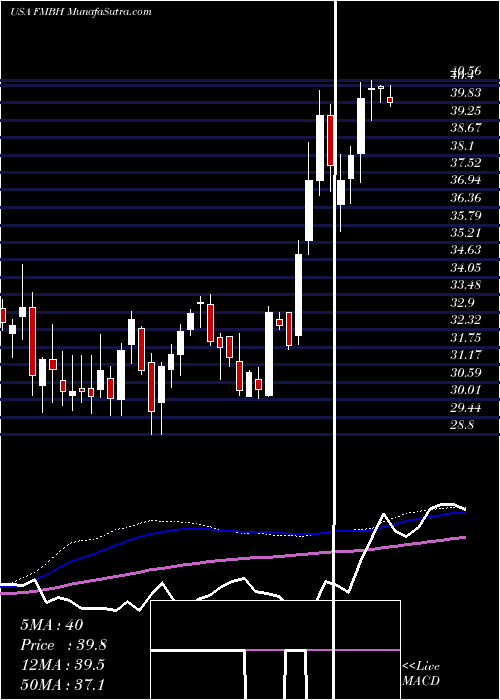The image size is (500, 700).
Task: Select the 29.44 price label
Action: click(x=466, y=407)
